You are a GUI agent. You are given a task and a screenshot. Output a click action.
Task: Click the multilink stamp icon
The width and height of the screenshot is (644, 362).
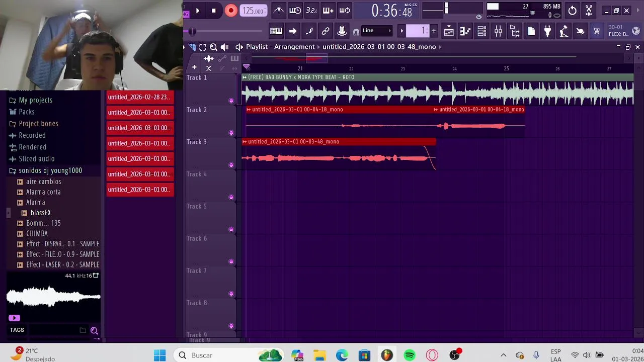point(342,31)
